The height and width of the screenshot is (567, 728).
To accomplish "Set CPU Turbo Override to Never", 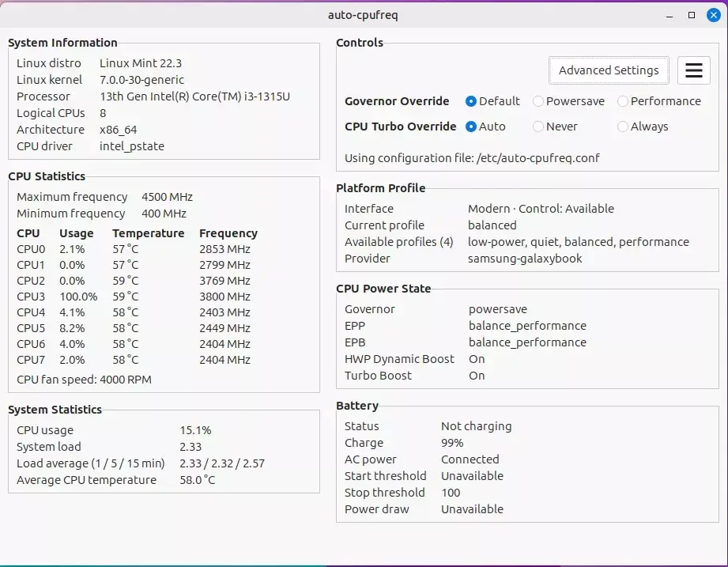I will click(x=555, y=127).
